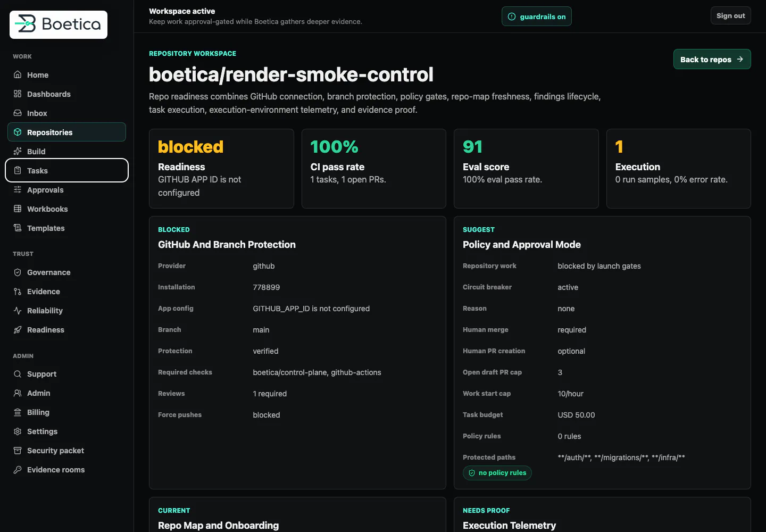Open Approvals from the sidebar
Viewport: 766px width, 532px height.
(66, 190)
